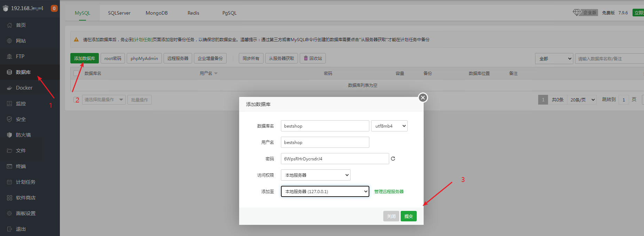This screenshot has height=236, width=644.
Task: Open the 20条/页 page size dropdown
Action: tap(582, 100)
